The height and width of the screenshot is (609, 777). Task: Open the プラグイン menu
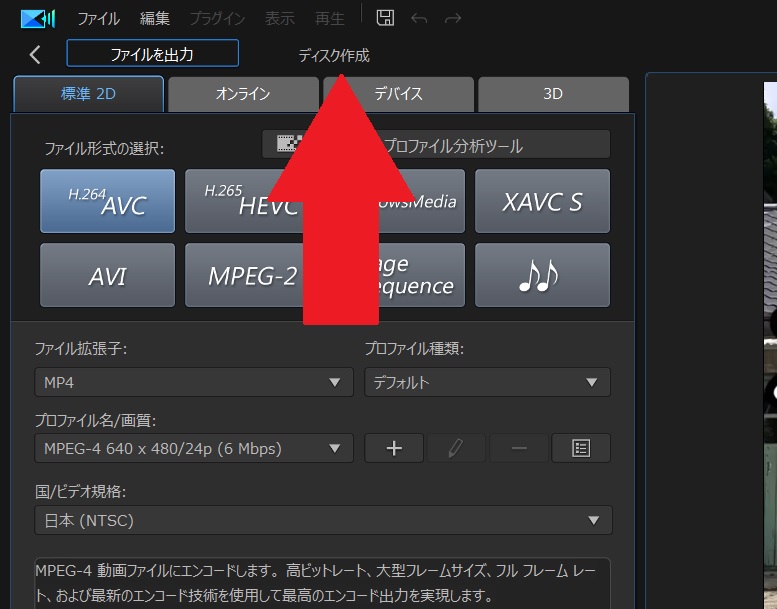tap(217, 19)
